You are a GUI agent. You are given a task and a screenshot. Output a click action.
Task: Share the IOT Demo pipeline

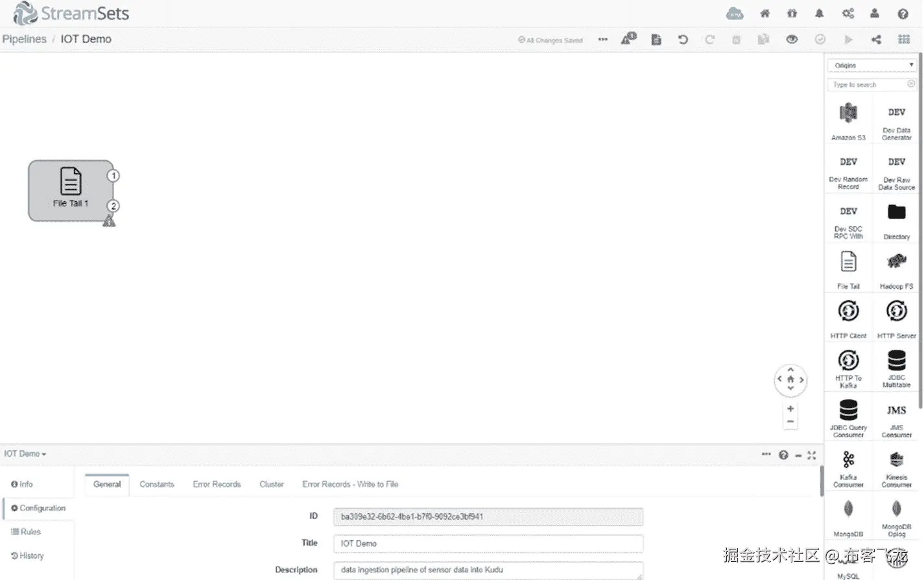click(876, 40)
